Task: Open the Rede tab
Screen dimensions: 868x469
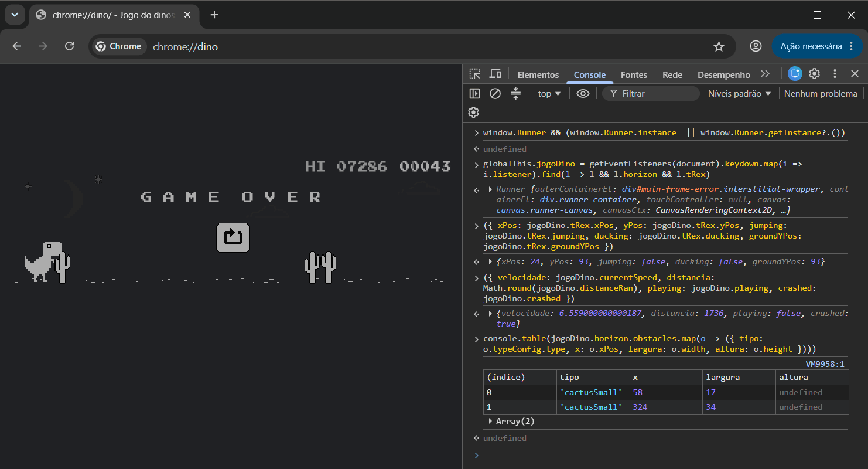Action: pyautogui.click(x=672, y=75)
